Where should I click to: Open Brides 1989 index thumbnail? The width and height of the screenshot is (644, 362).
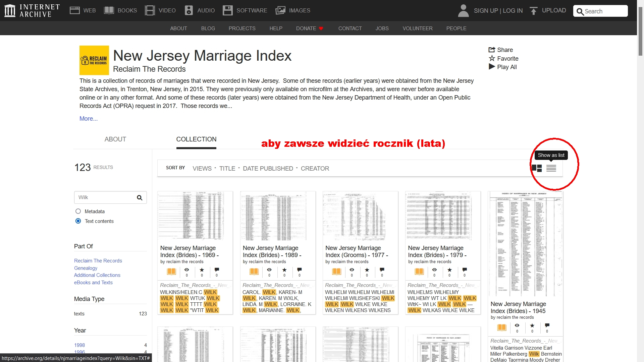point(278,216)
